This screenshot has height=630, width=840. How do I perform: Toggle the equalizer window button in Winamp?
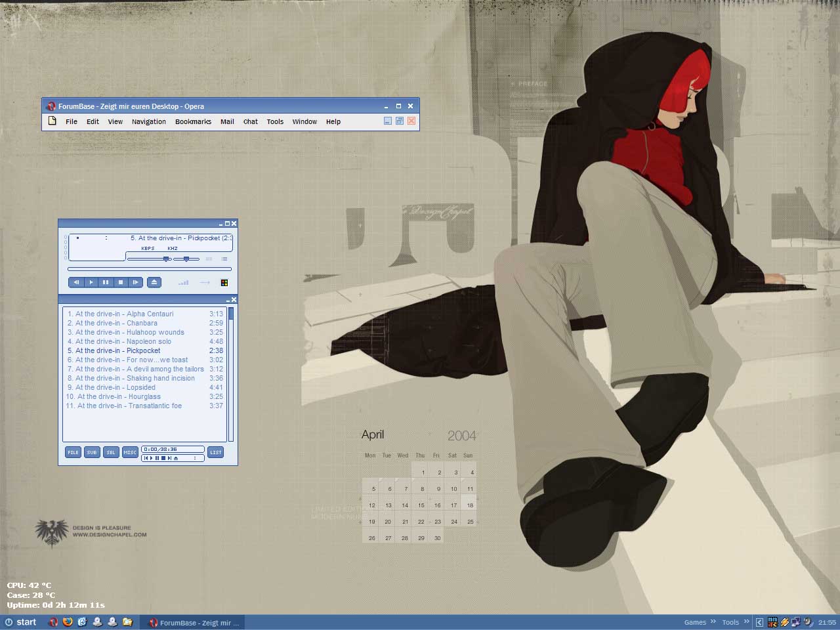pyautogui.click(x=209, y=259)
